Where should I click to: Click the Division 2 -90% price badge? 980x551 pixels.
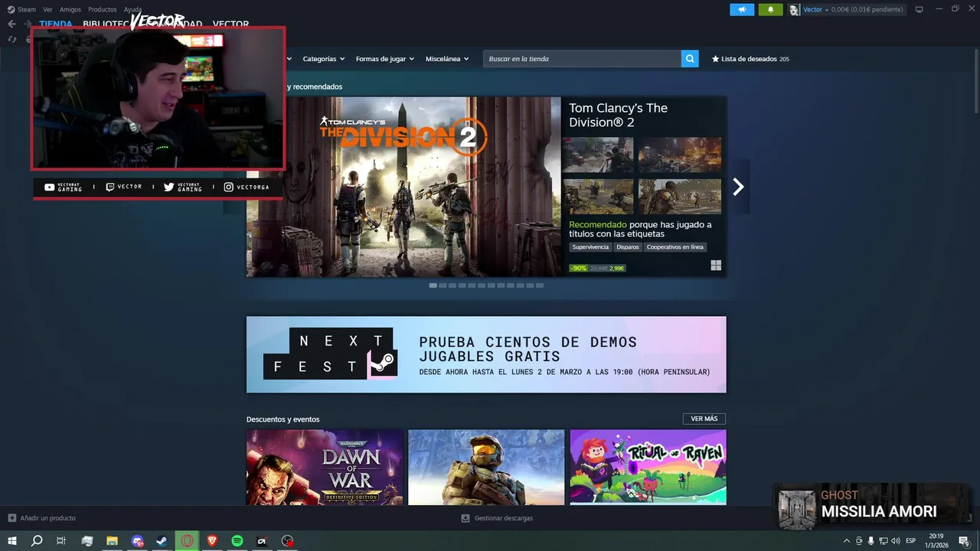[597, 268]
